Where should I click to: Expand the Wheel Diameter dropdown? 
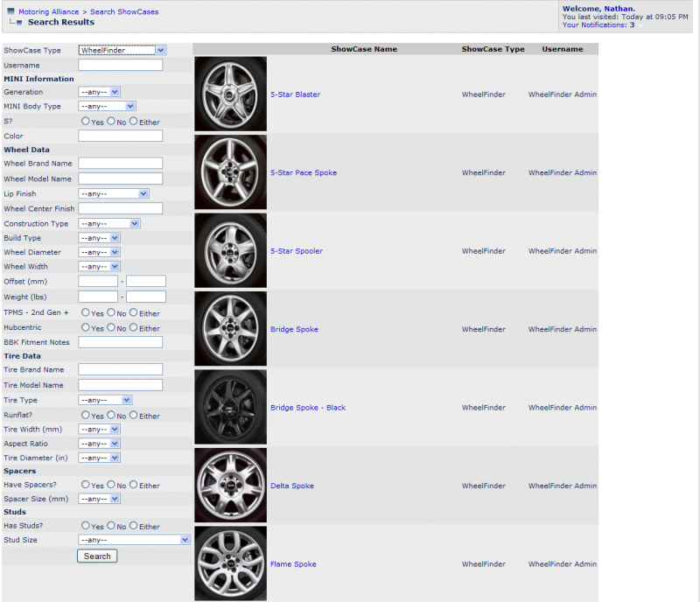pyautogui.click(x=99, y=252)
